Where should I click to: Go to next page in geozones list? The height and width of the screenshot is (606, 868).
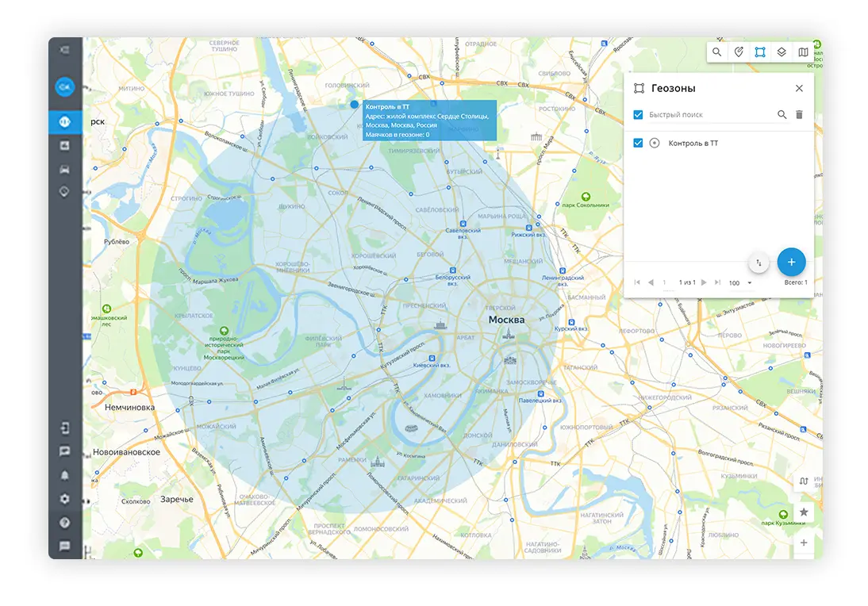pyautogui.click(x=704, y=282)
